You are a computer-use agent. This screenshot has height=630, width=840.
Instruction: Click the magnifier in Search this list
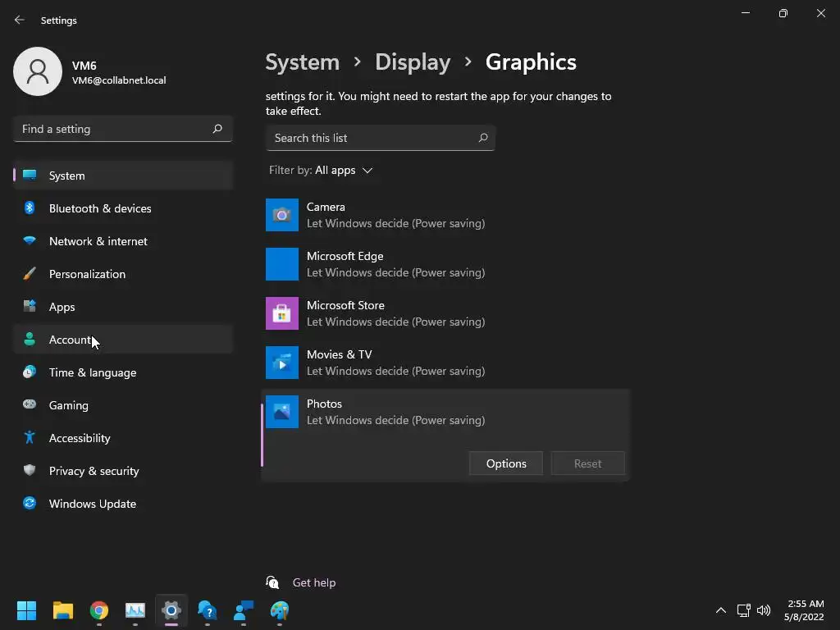pos(482,138)
